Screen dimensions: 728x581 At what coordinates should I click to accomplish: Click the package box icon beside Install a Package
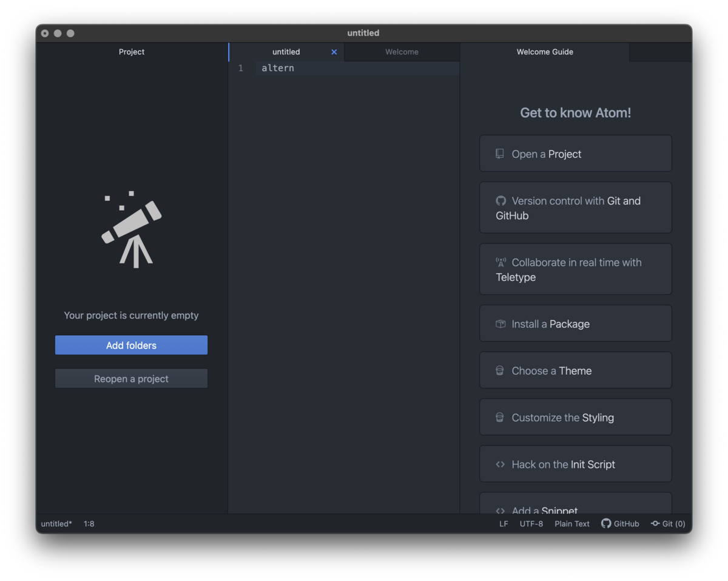click(500, 324)
